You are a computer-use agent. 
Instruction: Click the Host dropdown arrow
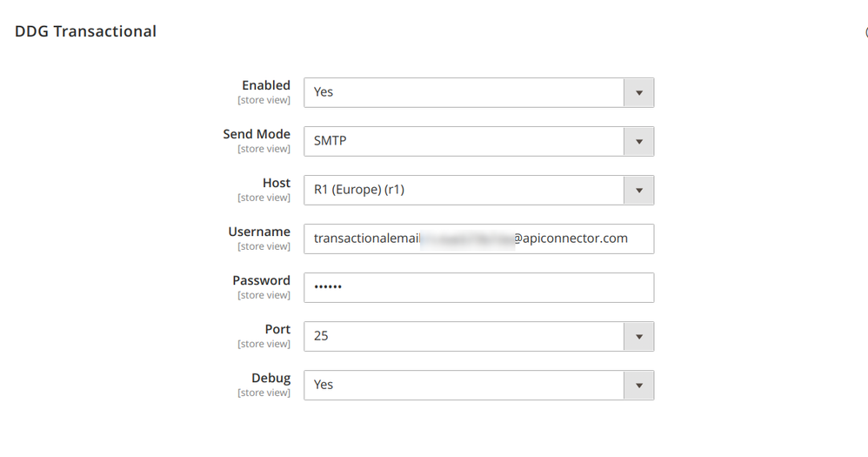click(x=639, y=190)
